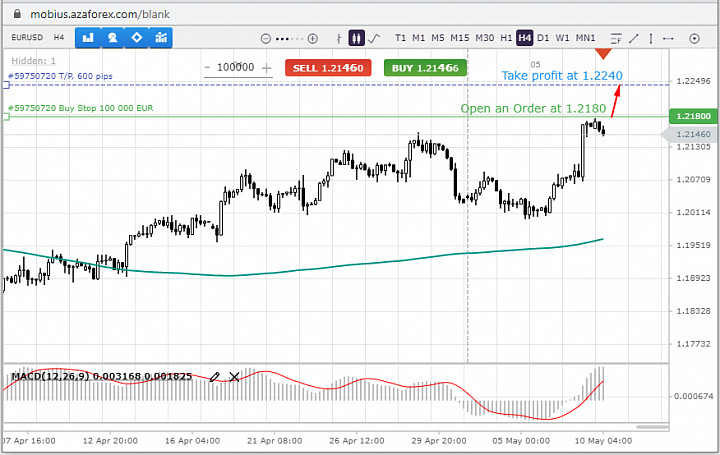Image resolution: width=720 pixels, height=455 pixels.
Task: Zoom in the chart with plus magnifier
Action: click(x=313, y=39)
